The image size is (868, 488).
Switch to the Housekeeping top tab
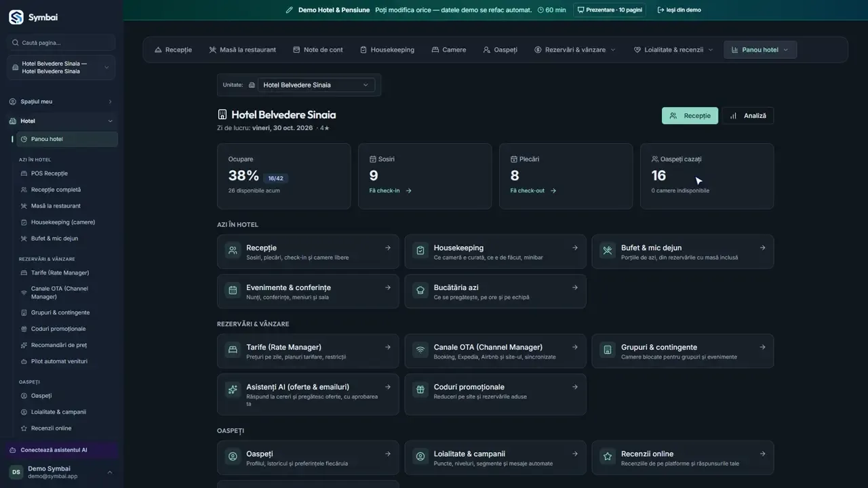tap(387, 49)
